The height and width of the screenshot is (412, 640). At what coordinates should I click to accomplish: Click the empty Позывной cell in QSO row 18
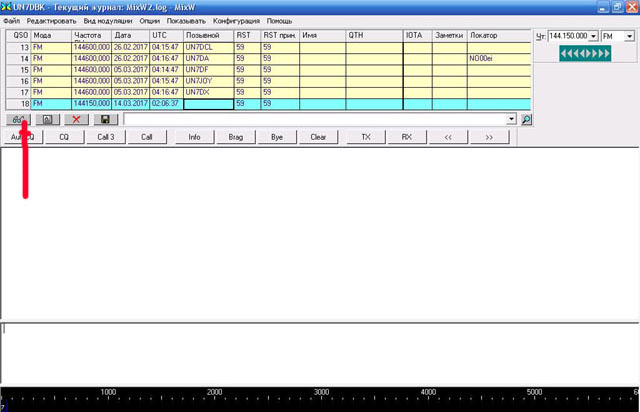click(x=209, y=104)
